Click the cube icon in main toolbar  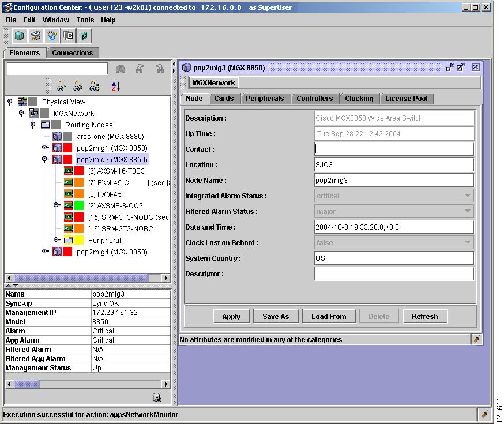click(x=19, y=36)
